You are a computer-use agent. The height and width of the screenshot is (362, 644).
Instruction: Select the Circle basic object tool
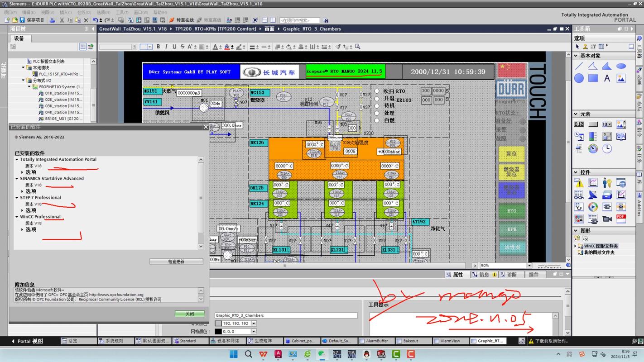(x=579, y=78)
